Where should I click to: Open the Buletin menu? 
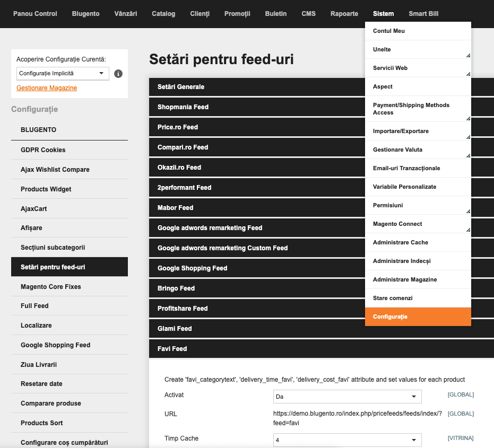276,14
